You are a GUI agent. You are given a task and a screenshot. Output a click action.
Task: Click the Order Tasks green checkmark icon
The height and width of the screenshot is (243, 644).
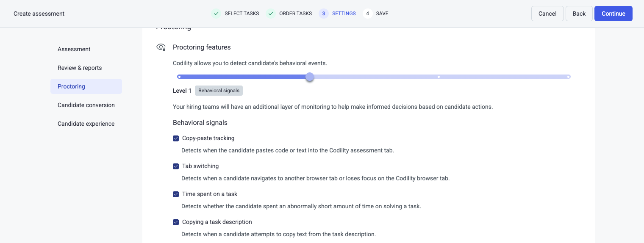(271, 14)
